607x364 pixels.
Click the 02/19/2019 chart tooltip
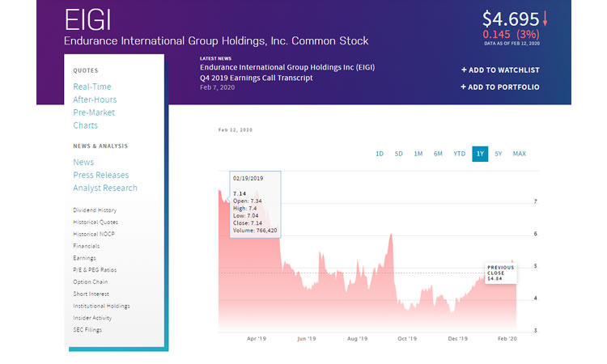pos(255,204)
